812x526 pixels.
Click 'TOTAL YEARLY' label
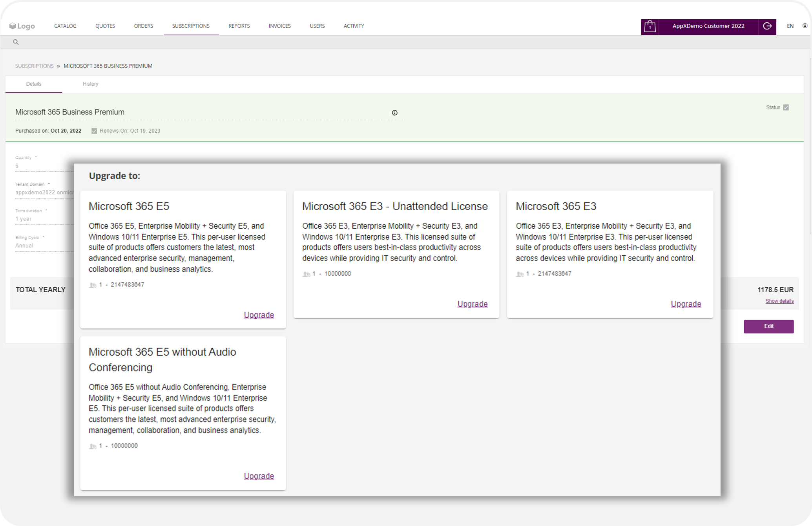[40, 290]
